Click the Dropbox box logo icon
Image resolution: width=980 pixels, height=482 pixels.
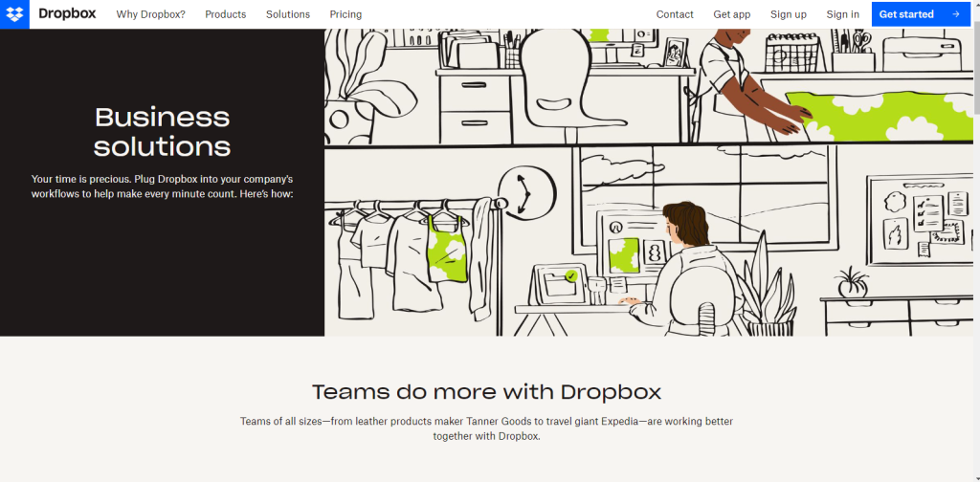[x=14, y=13]
